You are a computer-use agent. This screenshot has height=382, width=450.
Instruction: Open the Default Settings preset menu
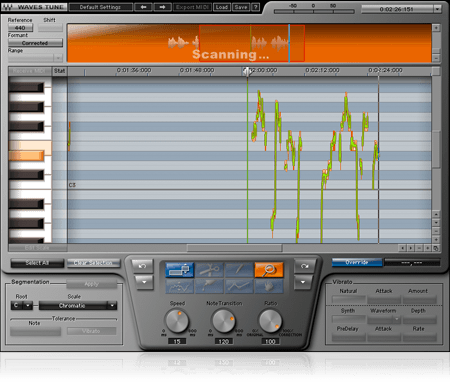click(x=101, y=7)
